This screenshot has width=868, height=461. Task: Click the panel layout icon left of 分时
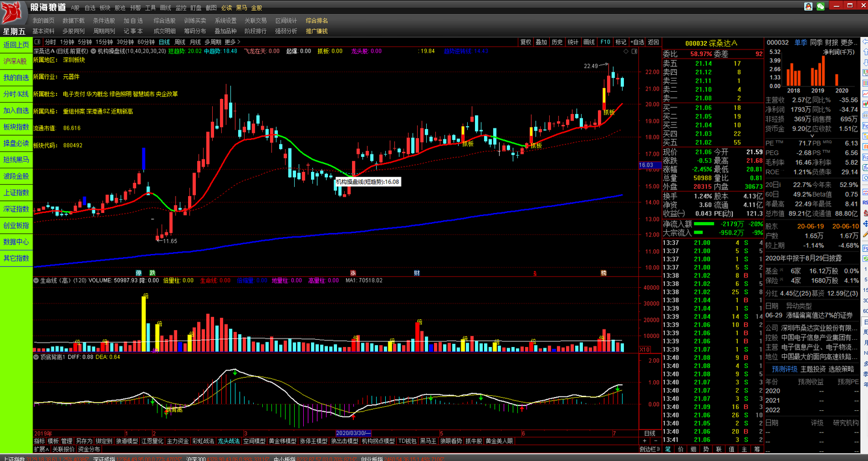click(x=37, y=42)
